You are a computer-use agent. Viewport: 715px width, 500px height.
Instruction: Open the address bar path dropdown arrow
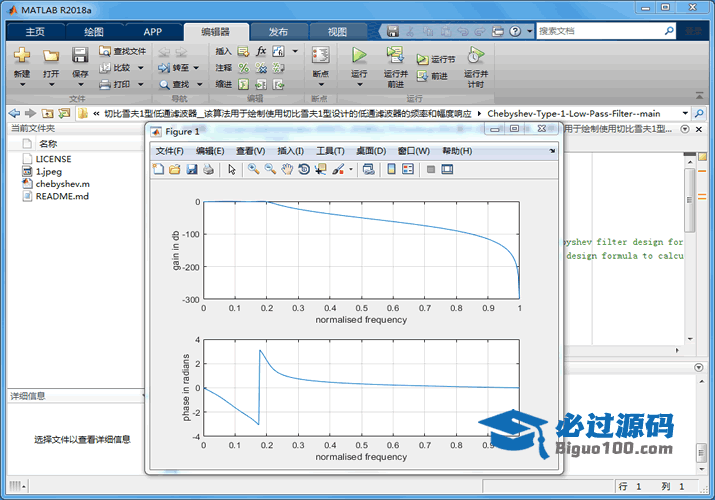[x=685, y=113]
